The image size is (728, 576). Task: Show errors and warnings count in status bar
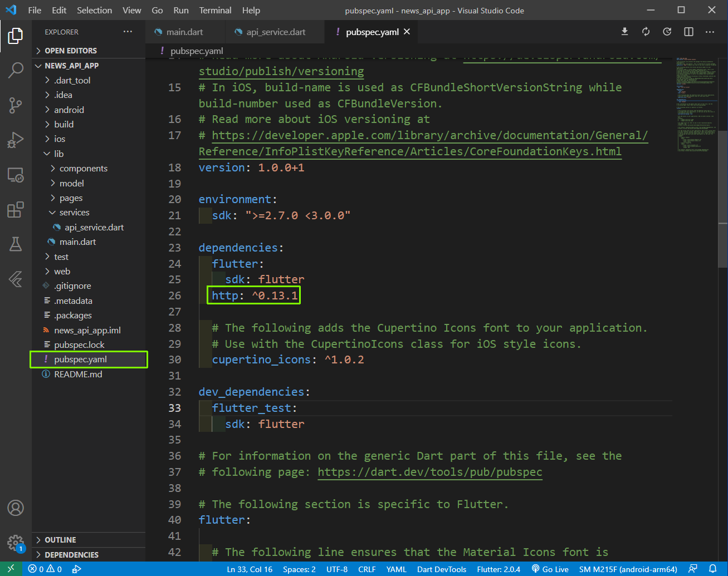(45, 569)
